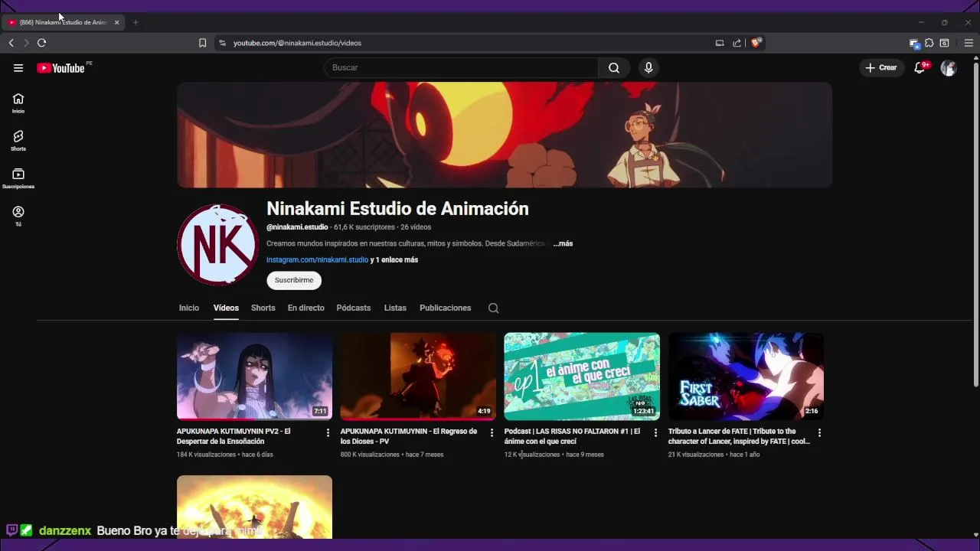980x551 pixels.
Task: Open options for El Regreso de los Dioses video
Action: [x=492, y=433]
